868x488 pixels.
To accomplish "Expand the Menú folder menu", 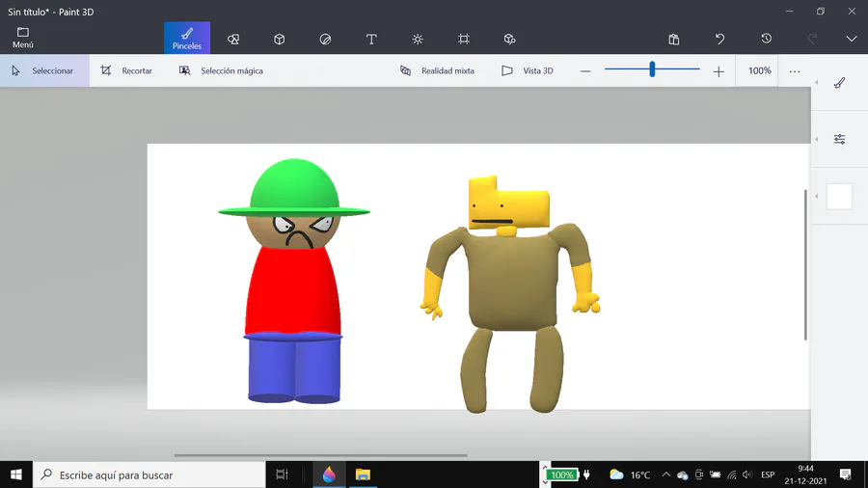I will pos(23,38).
